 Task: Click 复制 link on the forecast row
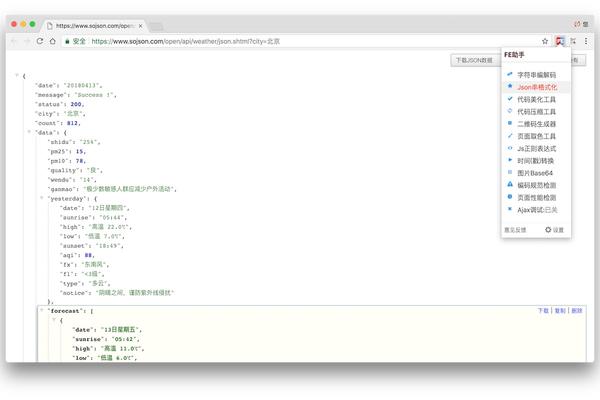click(559, 311)
